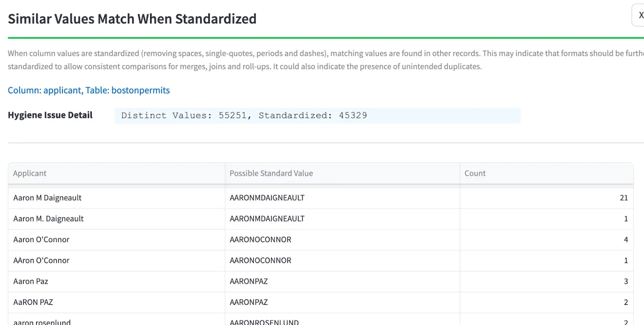Click the Count column header
644x325 pixels.
[x=547, y=174]
